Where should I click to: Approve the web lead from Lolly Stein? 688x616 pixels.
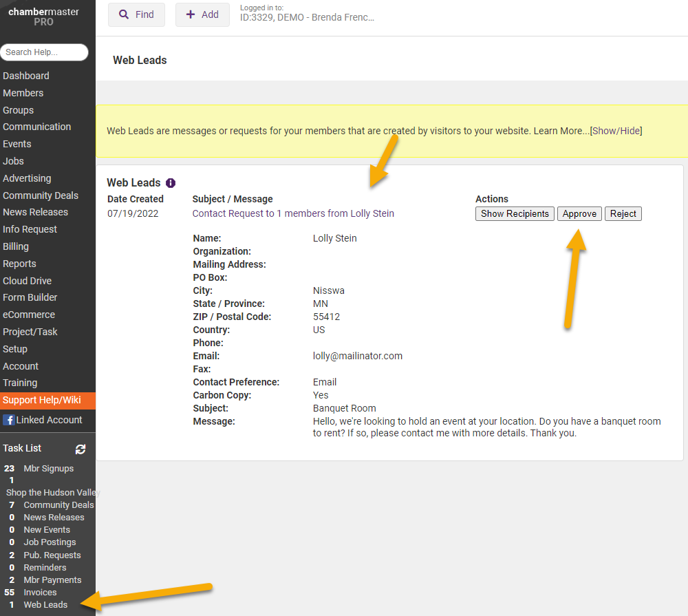point(579,213)
